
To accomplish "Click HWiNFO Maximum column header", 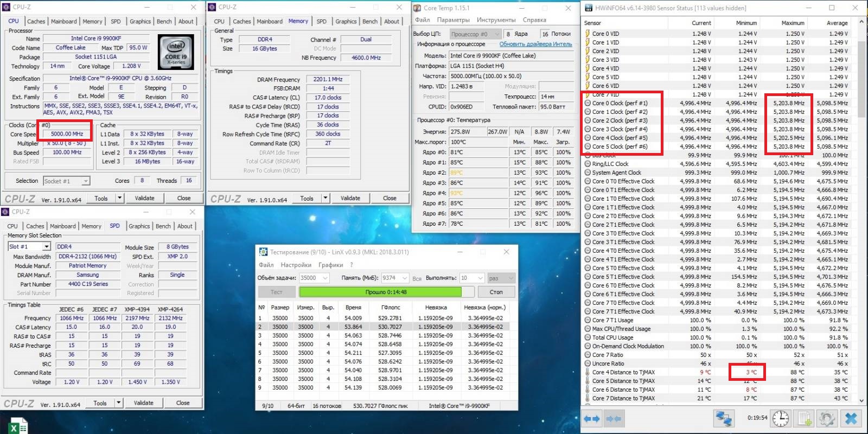I will 793,23.
